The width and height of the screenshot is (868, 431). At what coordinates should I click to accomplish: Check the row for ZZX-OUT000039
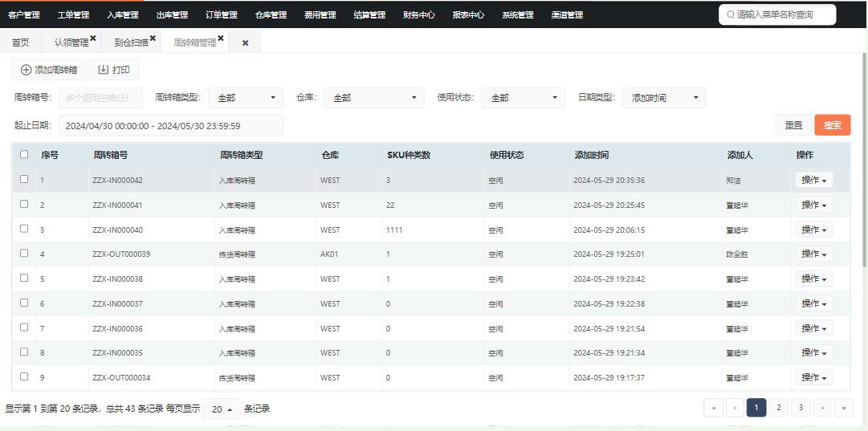point(24,253)
